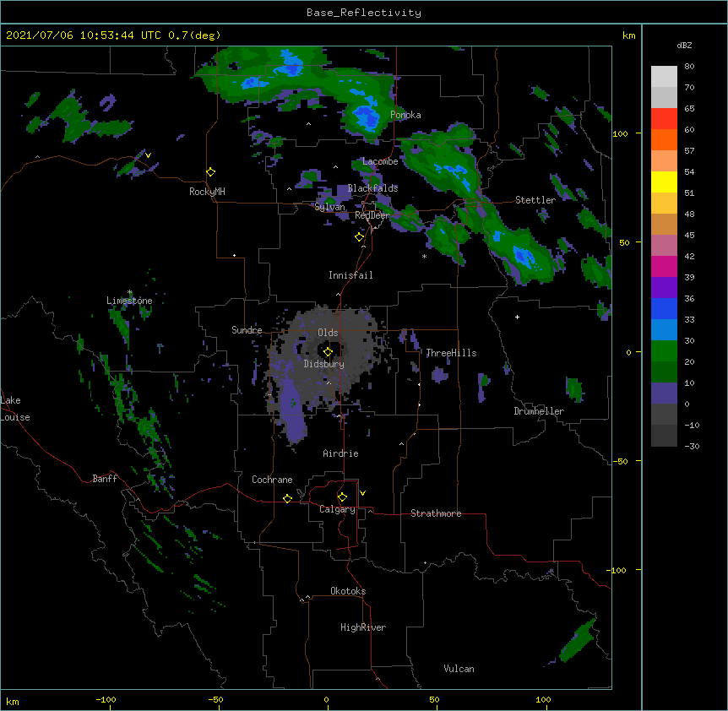Click the white plus marker north of Drumheller
Screen dimensions: 728x711
[x=517, y=317]
